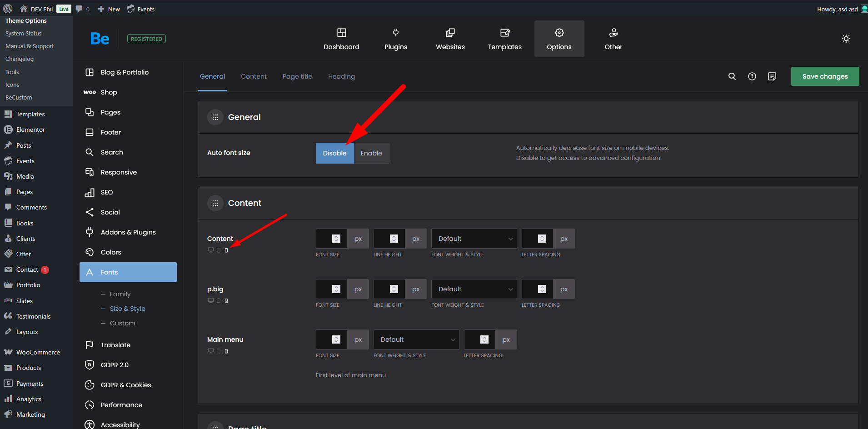Viewport: 868px width, 429px height.
Task: Select mobile device icon under Content label
Action: 226,250
